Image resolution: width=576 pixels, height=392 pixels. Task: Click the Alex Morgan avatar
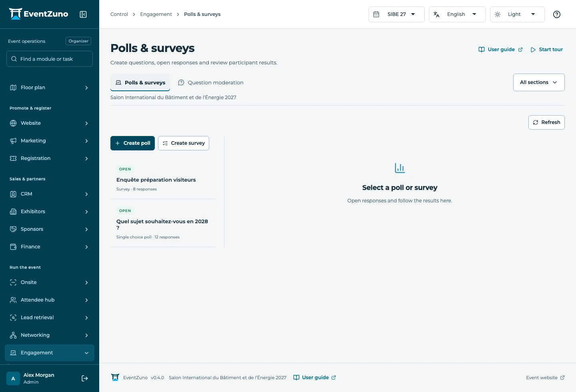coord(13,378)
